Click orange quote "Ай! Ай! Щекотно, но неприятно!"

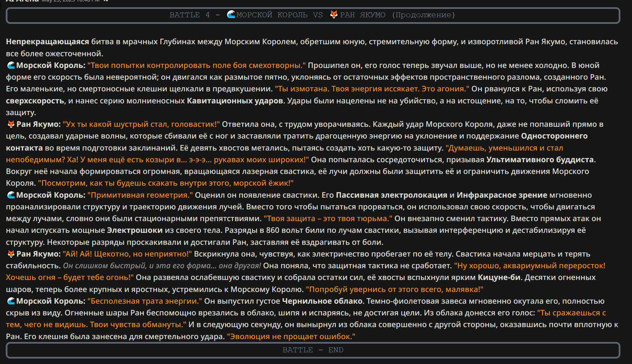click(x=127, y=254)
